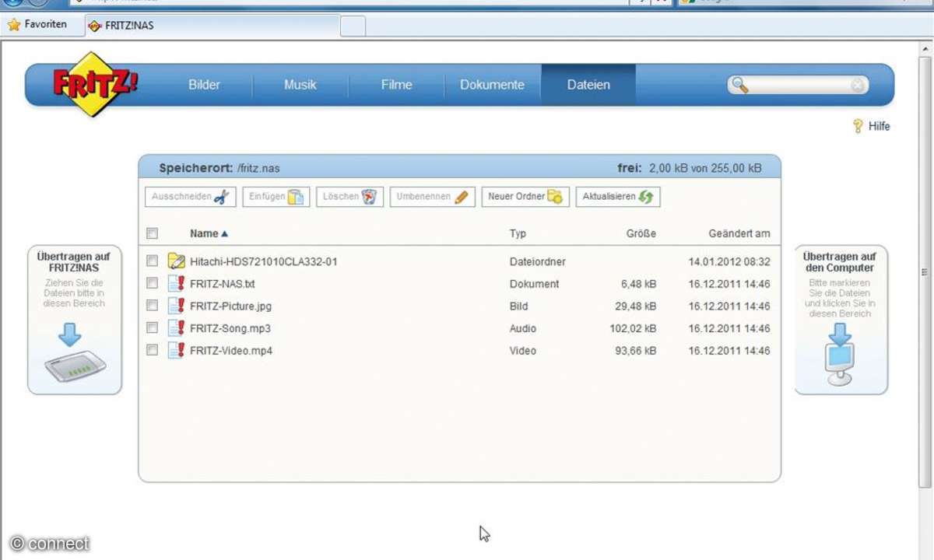
Task: Check the box for FRITZ-Song.mp3
Action: pyautogui.click(x=153, y=328)
